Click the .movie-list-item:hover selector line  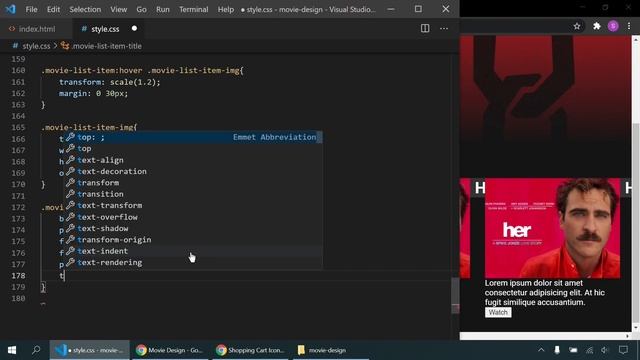point(142,71)
